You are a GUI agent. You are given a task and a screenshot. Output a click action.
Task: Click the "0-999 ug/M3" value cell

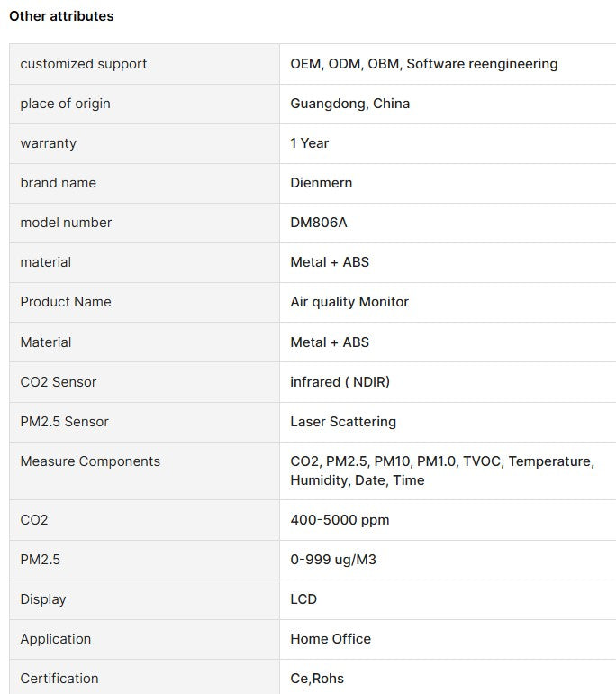(333, 560)
